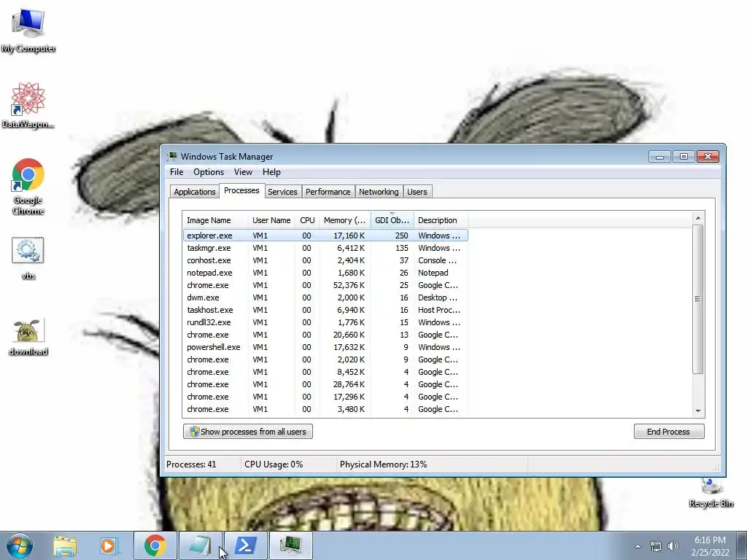
Task: Switch to Notepad taskbar button
Action: [x=200, y=545]
